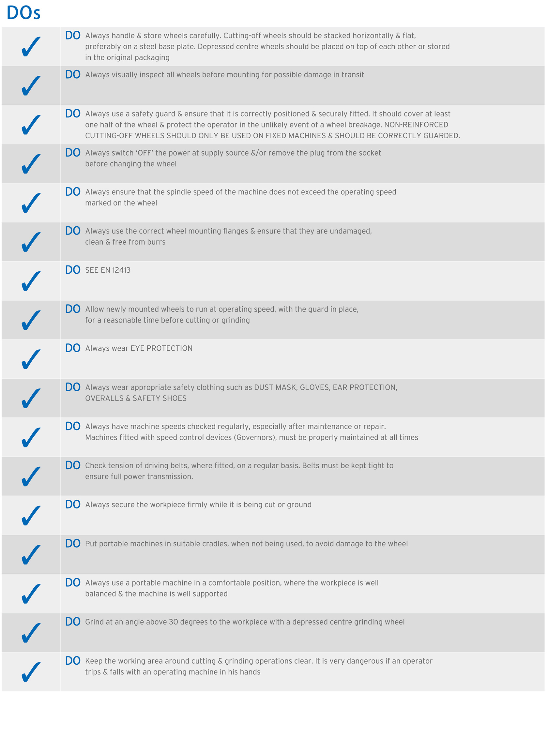Click the DOs heading at the top
Viewport: 548px width, 756px height.
(x=23, y=13)
